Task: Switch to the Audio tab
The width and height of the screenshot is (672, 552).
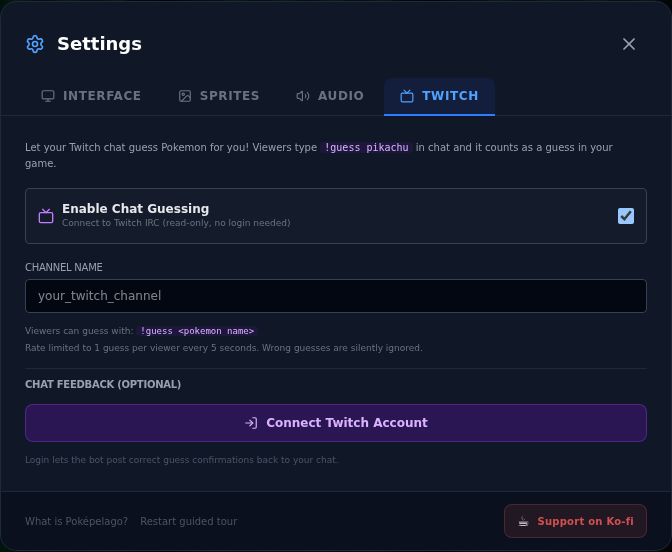Action: [x=330, y=96]
